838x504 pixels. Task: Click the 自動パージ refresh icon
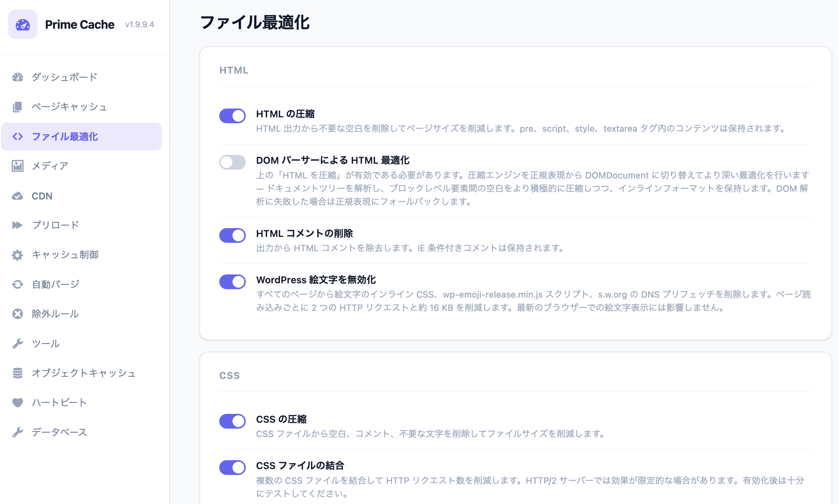(x=17, y=284)
